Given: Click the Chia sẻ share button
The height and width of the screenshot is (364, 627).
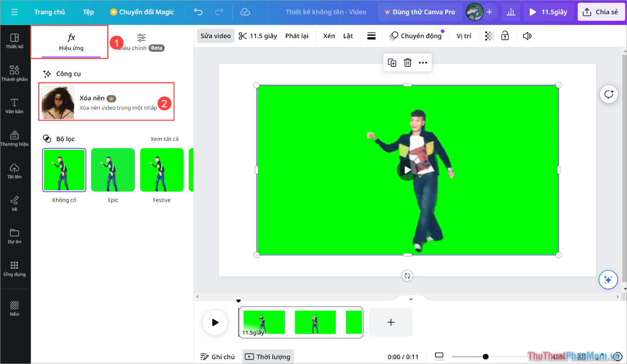Looking at the screenshot, I should click(601, 12).
